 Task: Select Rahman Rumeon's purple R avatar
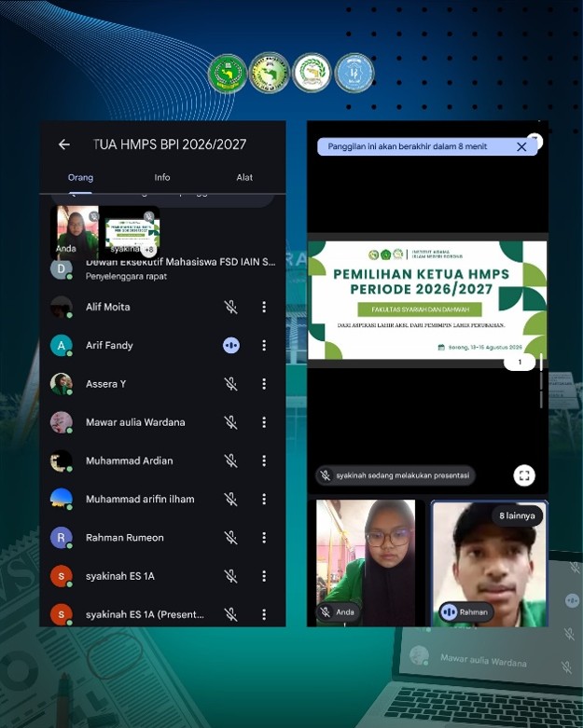(62, 538)
